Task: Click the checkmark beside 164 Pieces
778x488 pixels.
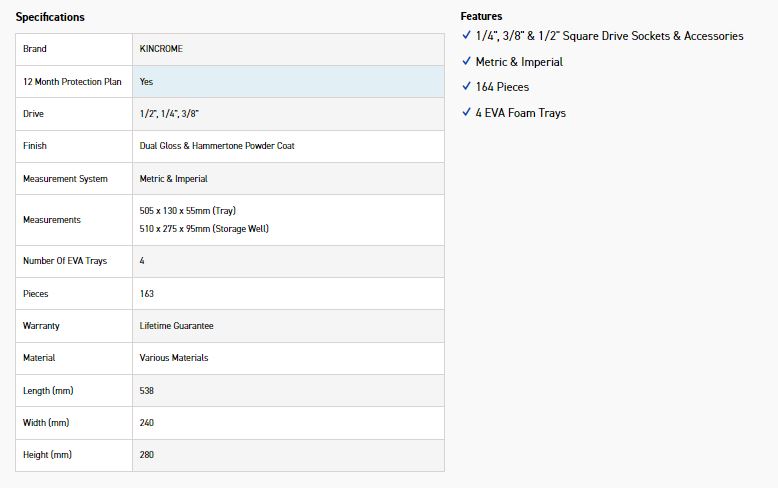Action: pos(466,87)
